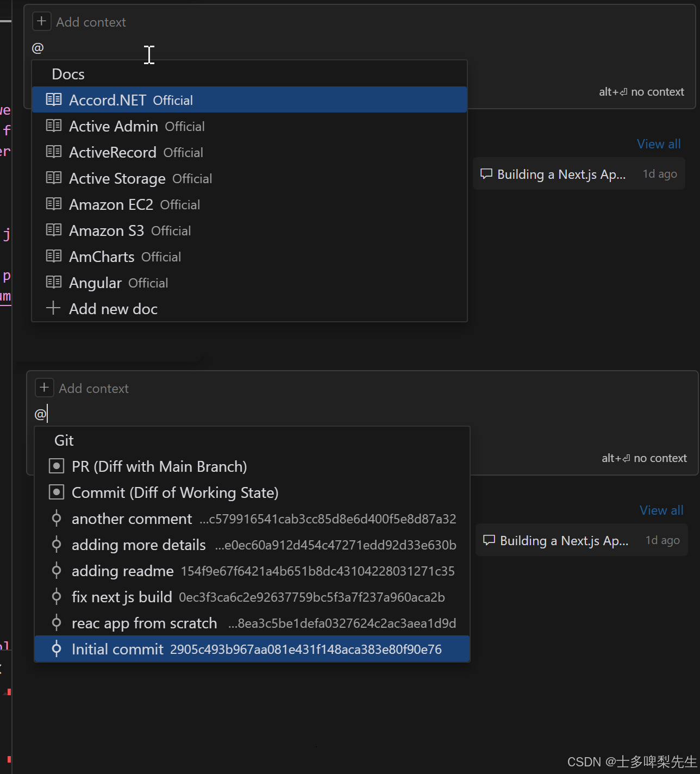Click the upper Add context label

pyautogui.click(x=91, y=22)
